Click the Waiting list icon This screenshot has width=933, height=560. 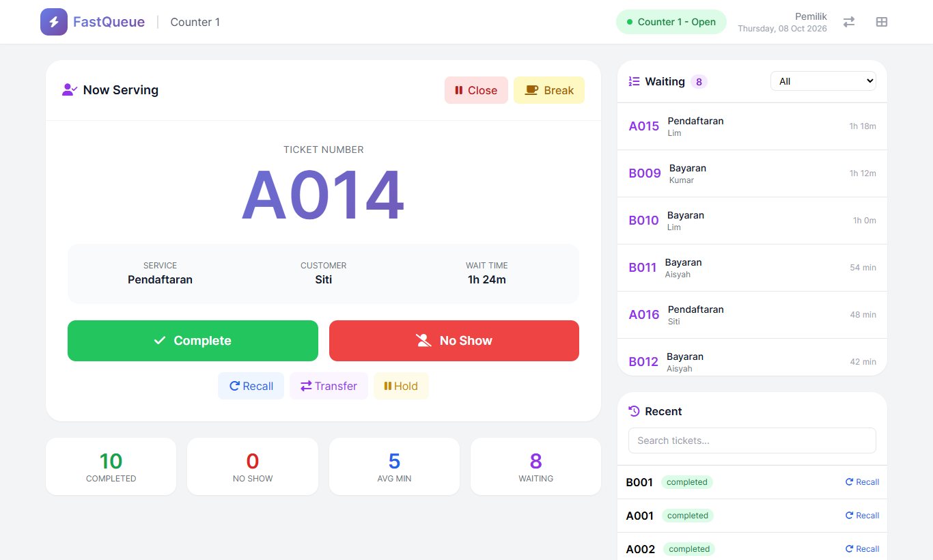tap(634, 81)
